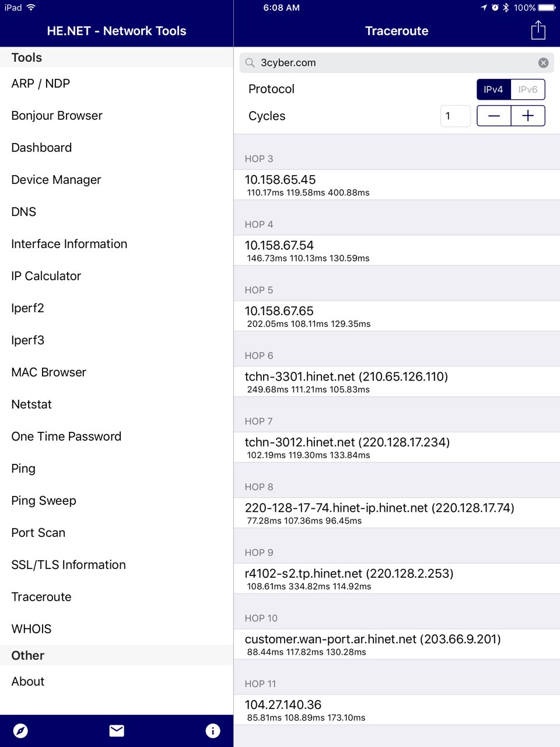Tap the magnifying glass search icon

click(x=250, y=62)
